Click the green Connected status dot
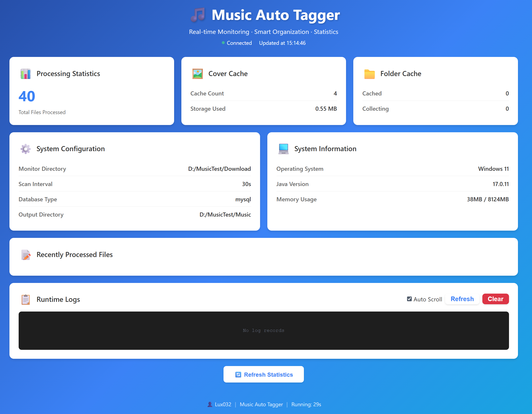 pyautogui.click(x=223, y=43)
